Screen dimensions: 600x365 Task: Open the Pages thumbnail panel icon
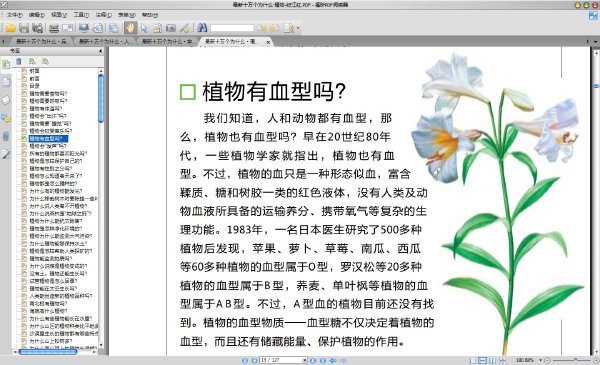6,82
